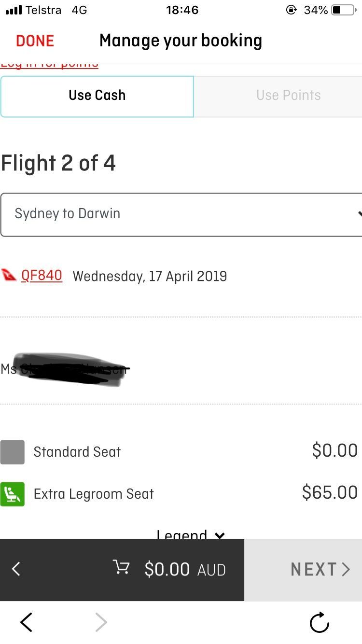This screenshot has width=362, height=644.
Task: Open the QF840 flight link
Action: [42, 276]
